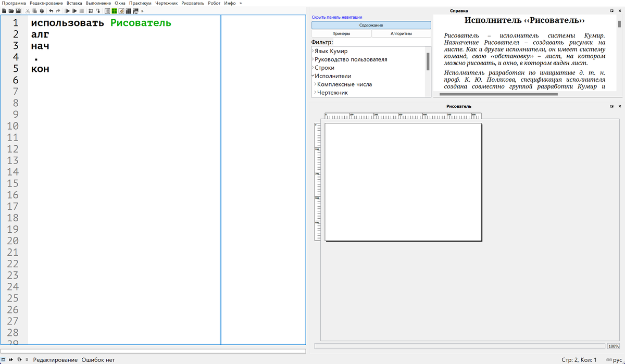Viewport: 625px width, 364px height.
Task: Click the Step over debugging icon
Action: click(91, 11)
